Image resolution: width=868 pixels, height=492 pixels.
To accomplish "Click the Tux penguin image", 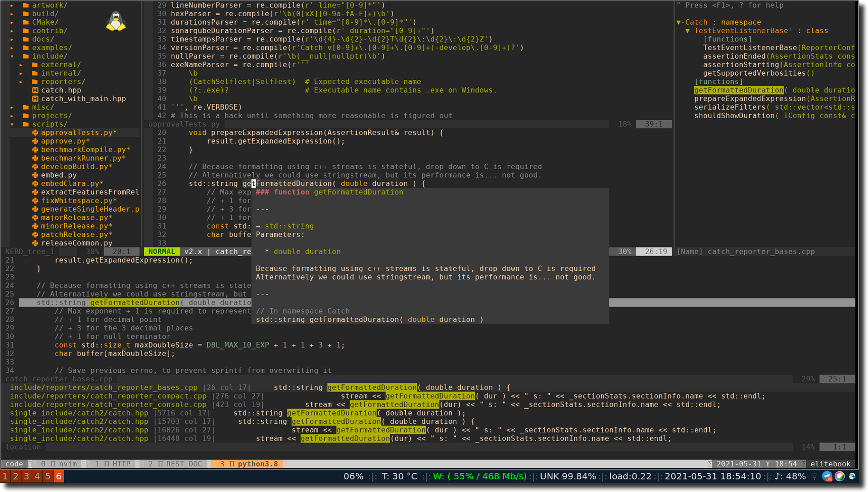I will 116,21.
